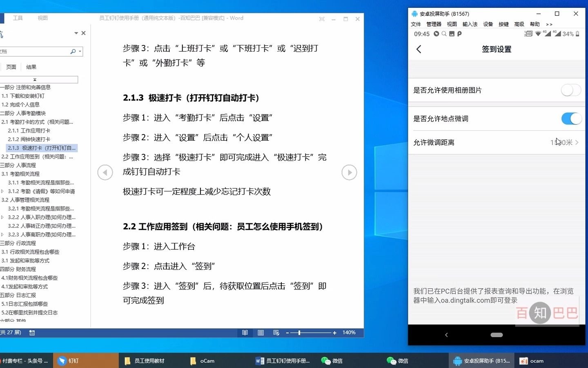Jump to heading 2.2 工作应用签到
The width and height of the screenshot is (588, 368).
point(37,157)
